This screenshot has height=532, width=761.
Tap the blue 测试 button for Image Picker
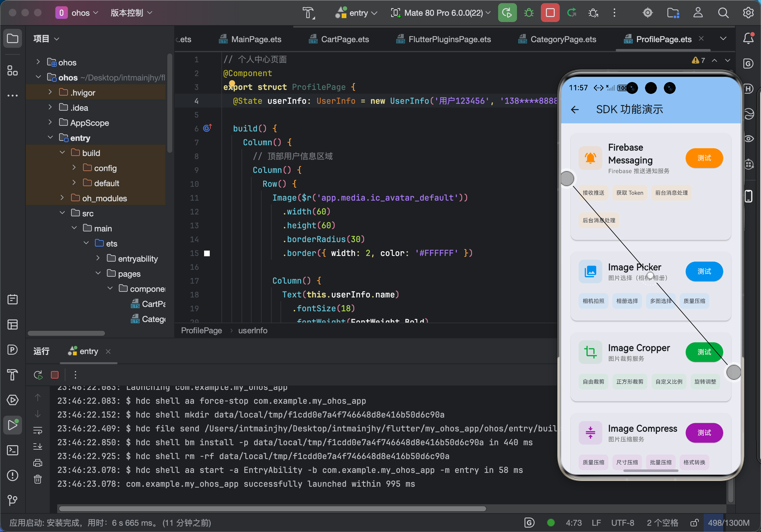tap(704, 271)
